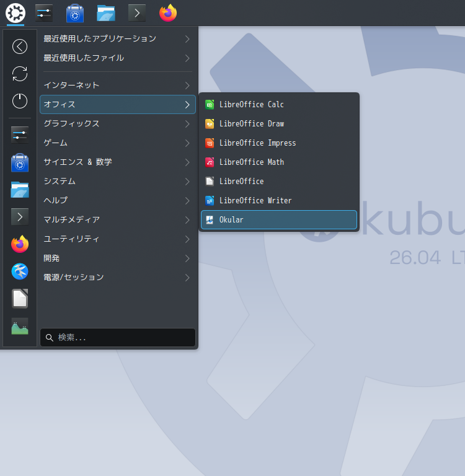The width and height of the screenshot is (465, 476).
Task: Expand ヘルプ category arrow
Action: coord(187,201)
